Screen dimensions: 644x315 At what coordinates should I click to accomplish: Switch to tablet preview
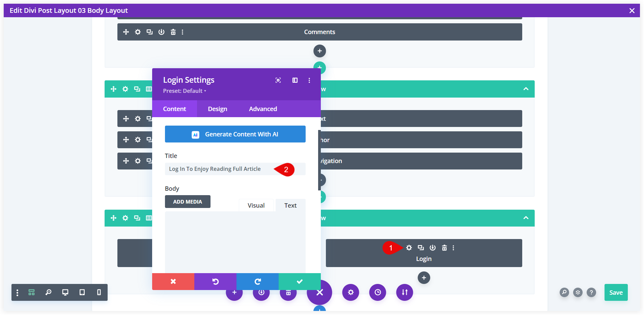[x=82, y=292]
